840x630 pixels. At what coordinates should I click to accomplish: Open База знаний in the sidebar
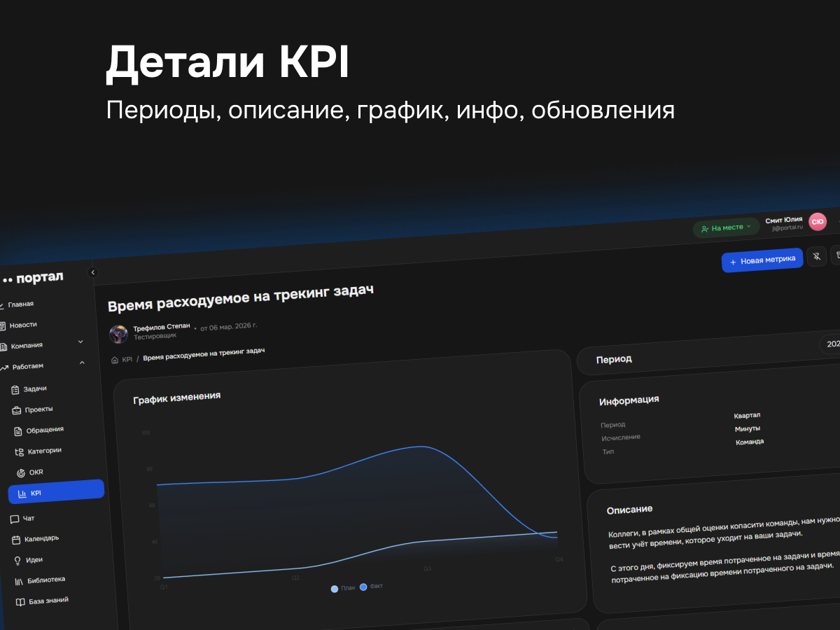pyautogui.click(x=42, y=601)
